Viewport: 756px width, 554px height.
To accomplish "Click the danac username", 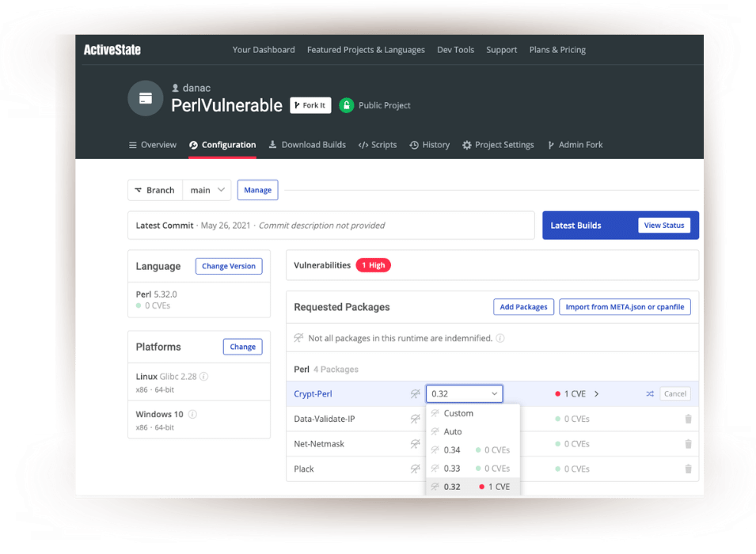I will [196, 88].
